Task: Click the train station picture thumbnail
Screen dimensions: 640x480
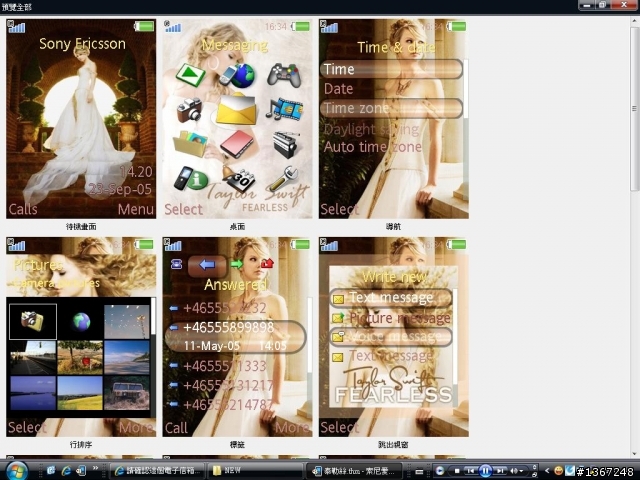Action: click(33, 358)
